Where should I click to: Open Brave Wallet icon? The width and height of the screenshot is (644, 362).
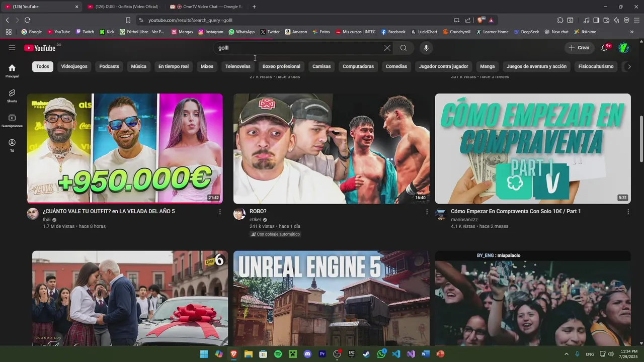(606, 20)
